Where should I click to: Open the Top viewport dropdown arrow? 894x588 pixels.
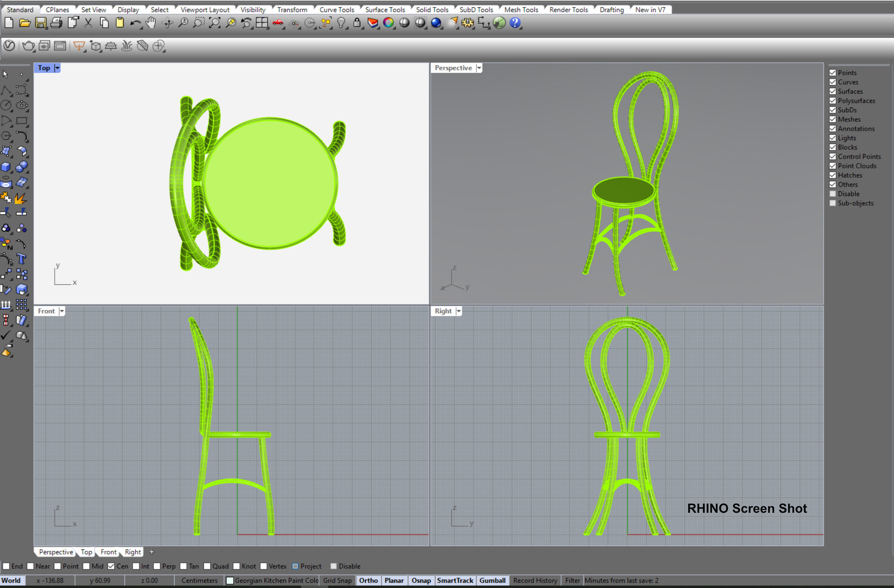[x=57, y=68]
